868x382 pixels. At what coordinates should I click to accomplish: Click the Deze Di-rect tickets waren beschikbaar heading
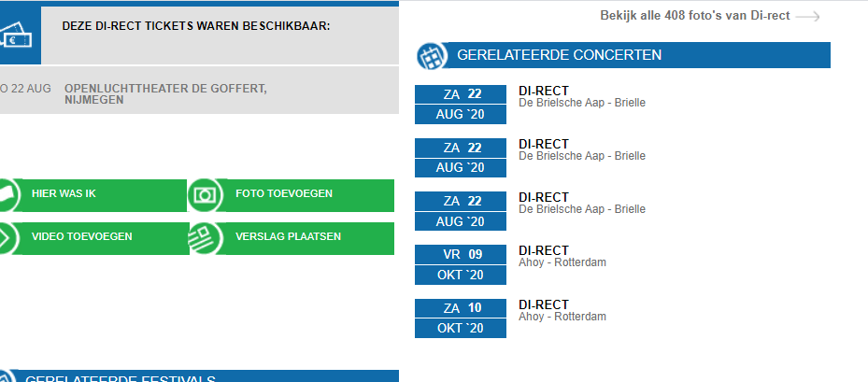pyautogui.click(x=196, y=25)
